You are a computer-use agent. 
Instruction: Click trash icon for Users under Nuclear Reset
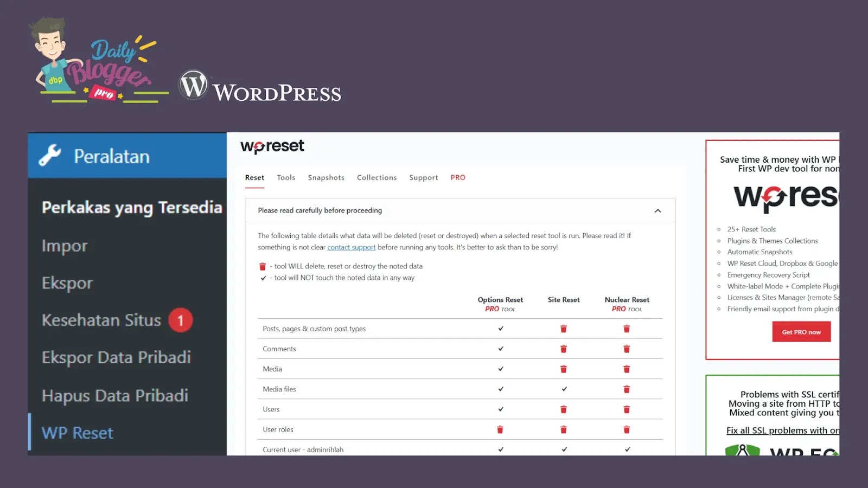[627, 409]
